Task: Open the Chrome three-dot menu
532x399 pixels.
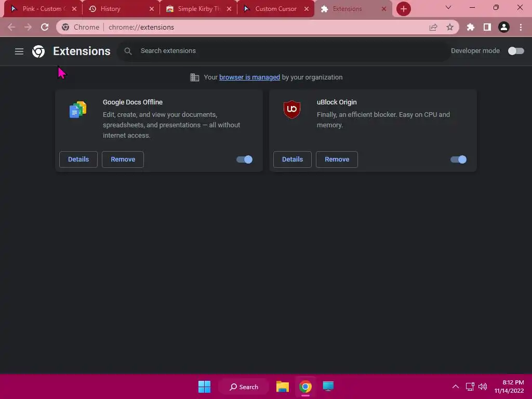Action: tap(521, 27)
